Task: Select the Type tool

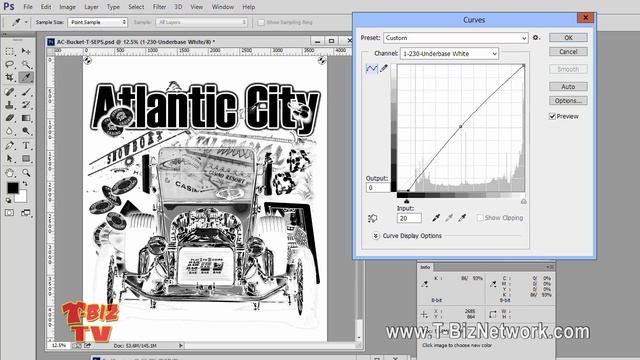Action: coord(26,145)
